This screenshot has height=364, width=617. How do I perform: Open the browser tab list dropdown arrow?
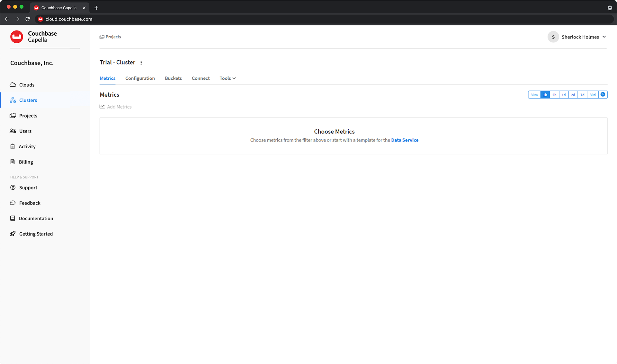coord(610,8)
